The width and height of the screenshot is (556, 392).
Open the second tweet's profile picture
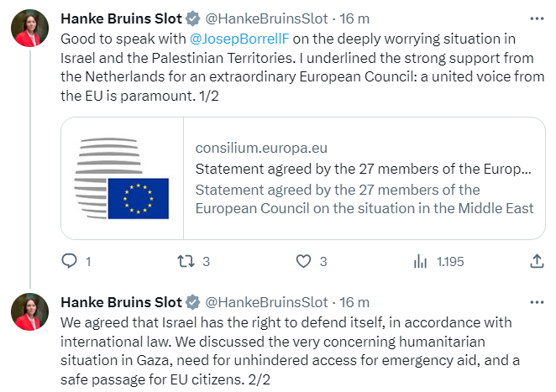tap(29, 312)
